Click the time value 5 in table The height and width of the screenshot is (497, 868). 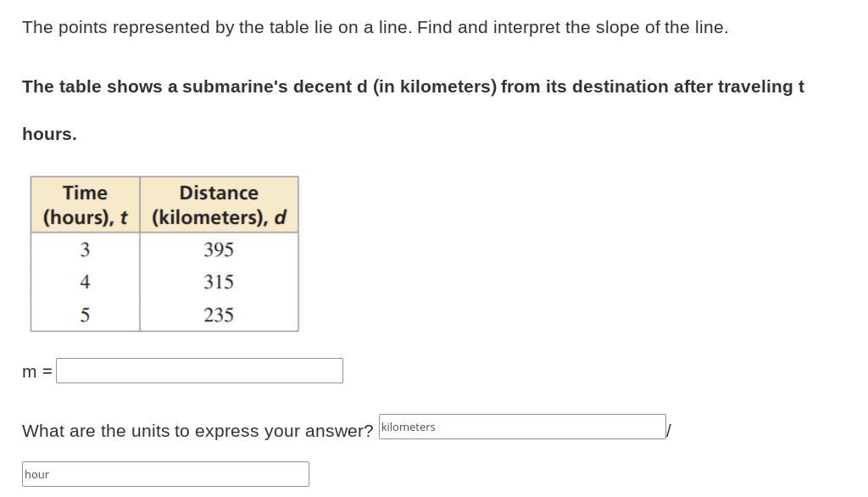click(x=85, y=315)
